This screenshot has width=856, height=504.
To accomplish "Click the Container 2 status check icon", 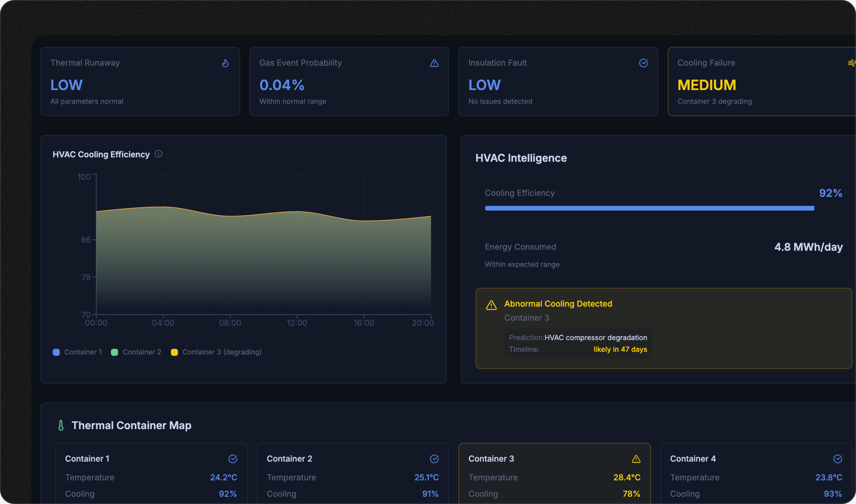I will [x=434, y=459].
